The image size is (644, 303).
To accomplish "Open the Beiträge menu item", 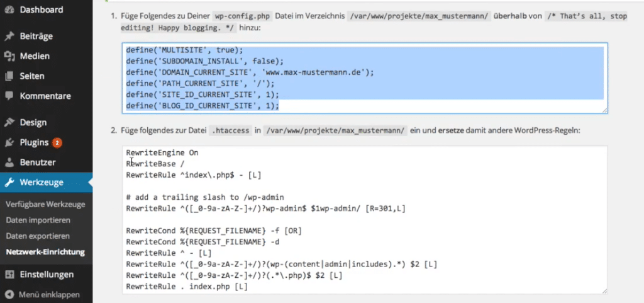I will click(x=36, y=36).
